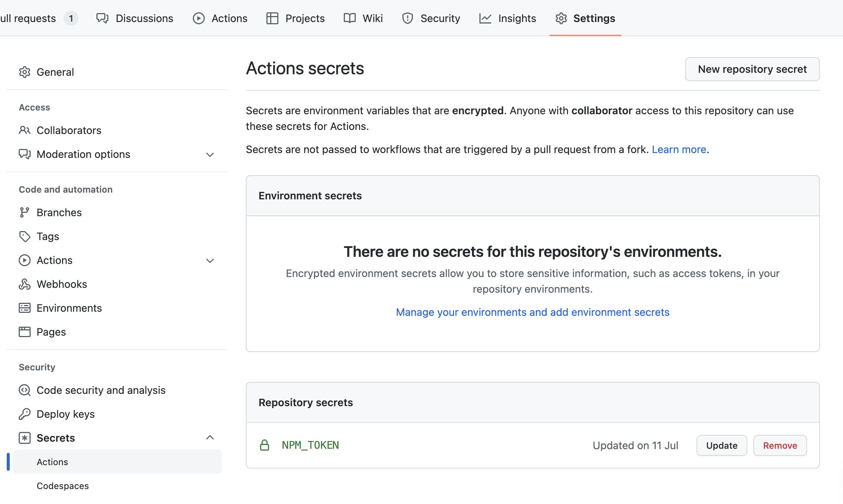The width and height of the screenshot is (843, 504).
Task: Click the Collaborators people icon
Action: tap(25, 130)
